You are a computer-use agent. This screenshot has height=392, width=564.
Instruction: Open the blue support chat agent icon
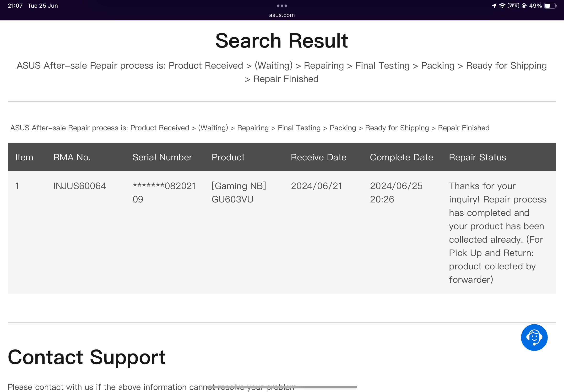tap(534, 337)
